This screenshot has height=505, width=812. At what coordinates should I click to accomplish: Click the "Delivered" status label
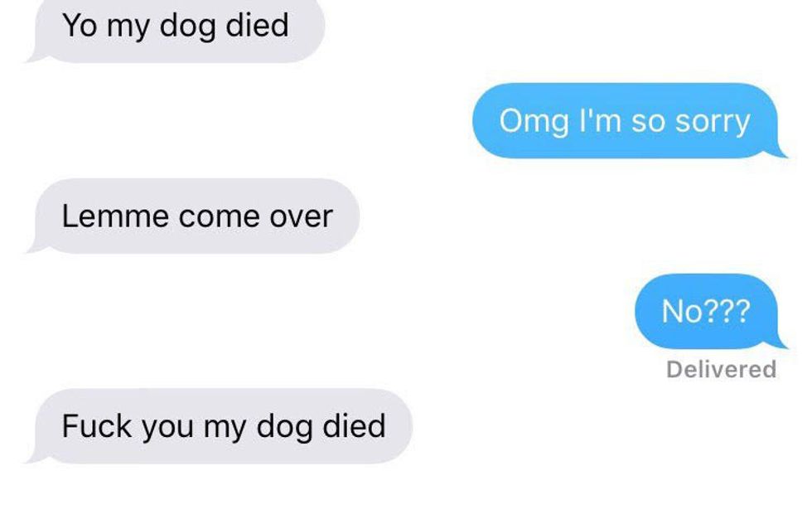[722, 369]
